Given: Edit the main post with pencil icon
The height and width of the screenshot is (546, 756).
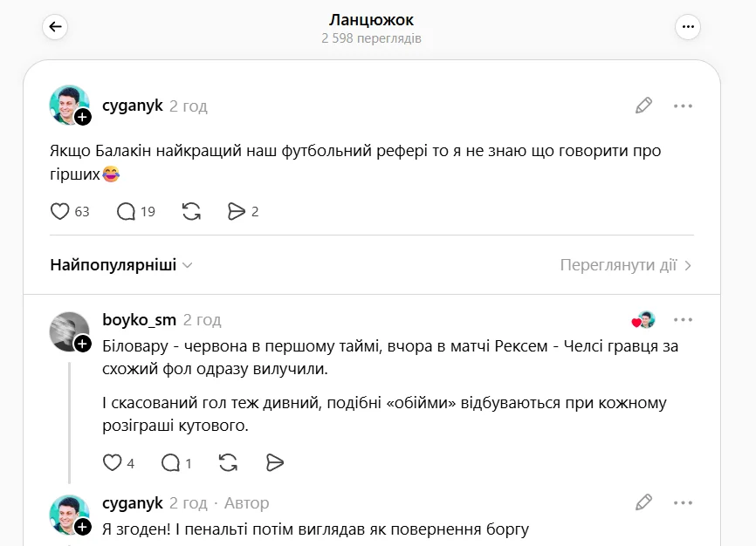Looking at the screenshot, I should [643, 106].
